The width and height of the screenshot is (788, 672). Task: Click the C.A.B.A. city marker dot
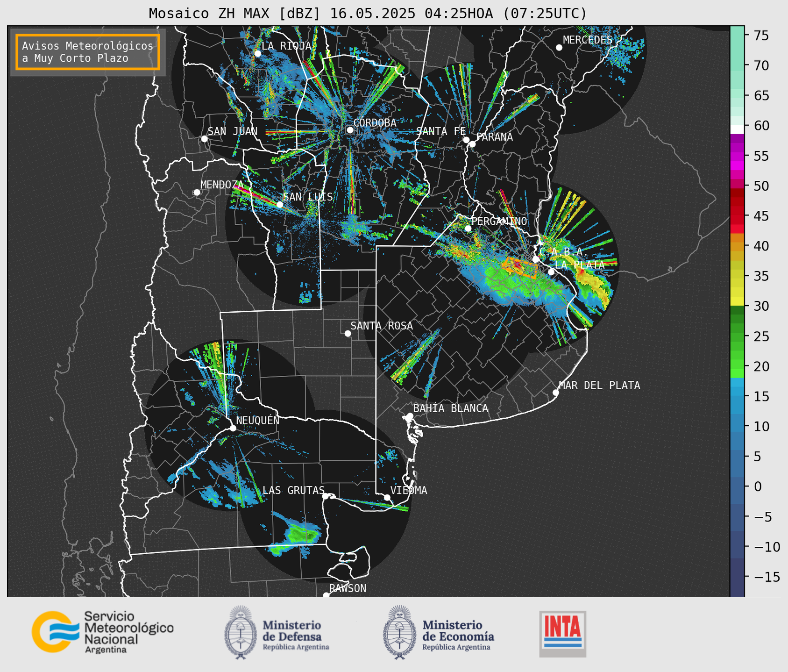point(536,259)
